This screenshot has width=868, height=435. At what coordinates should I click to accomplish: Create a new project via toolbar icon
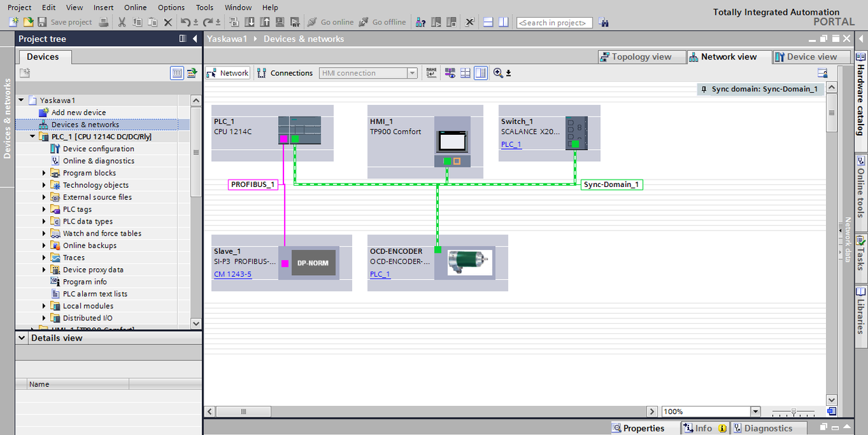pyautogui.click(x=13, y=22)
